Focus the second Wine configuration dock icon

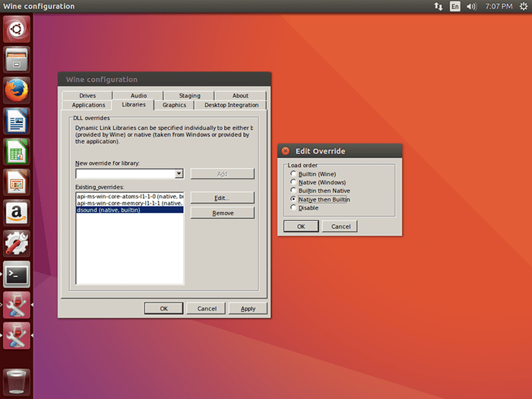coord(16,335)
